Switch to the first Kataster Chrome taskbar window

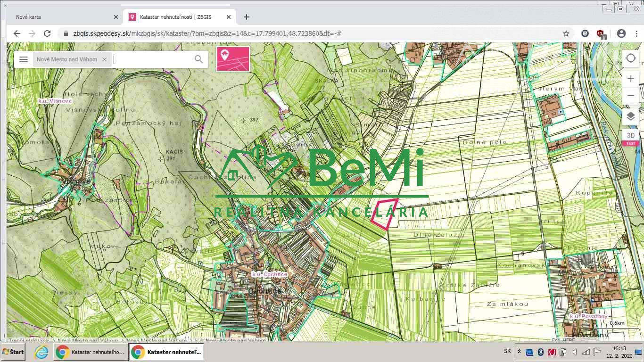[x=91, y=352]
